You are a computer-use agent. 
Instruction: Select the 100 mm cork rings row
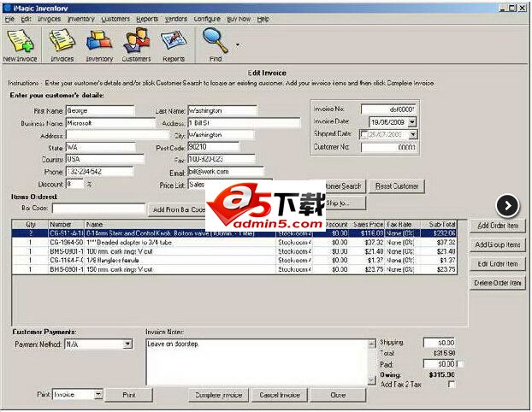pos(234,251)
